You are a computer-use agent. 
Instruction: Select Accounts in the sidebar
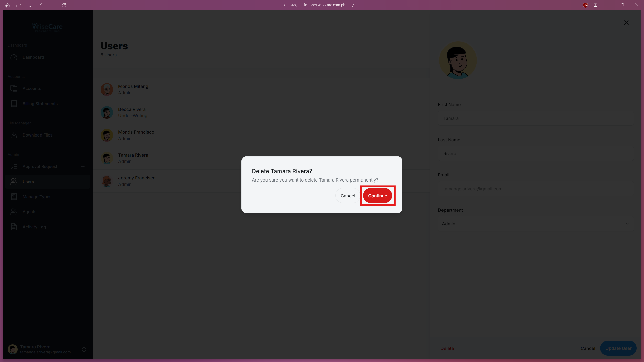coord(32,88)
